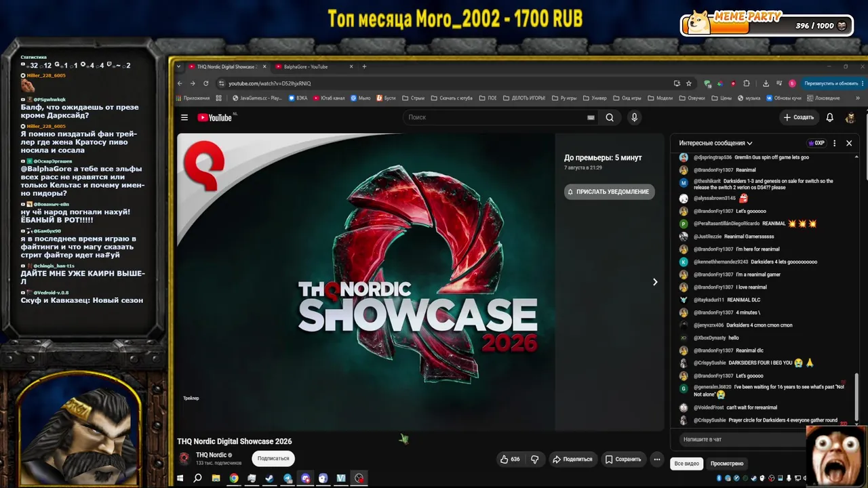Dislike the video with thumbs down
This screenshot has height=488, width=868.
pyautogui.click(x=534, y=459)
